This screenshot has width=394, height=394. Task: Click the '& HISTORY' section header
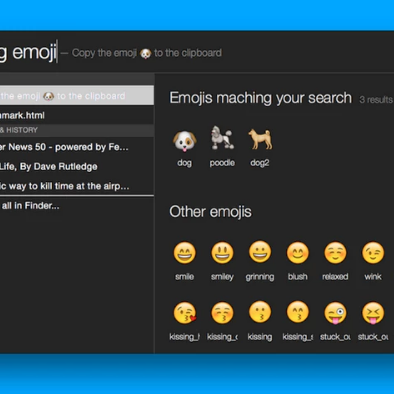click(77, 130)
